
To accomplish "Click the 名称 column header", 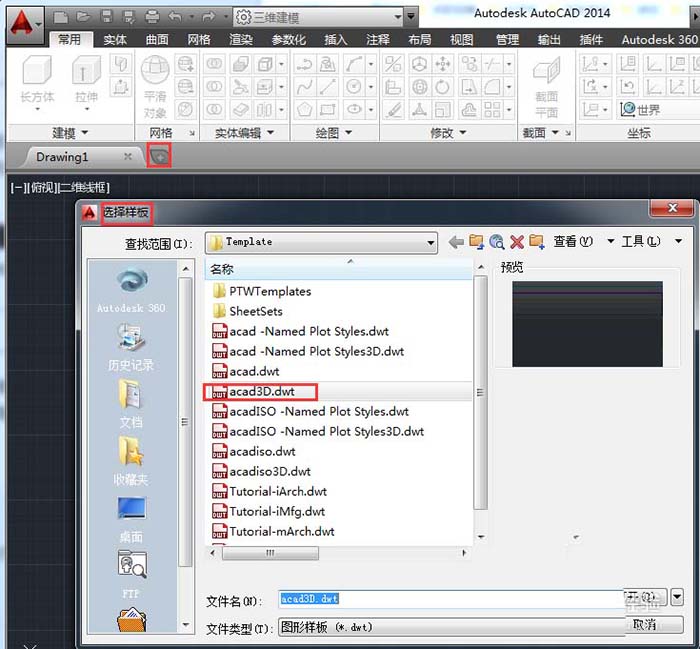I will 338,269.
